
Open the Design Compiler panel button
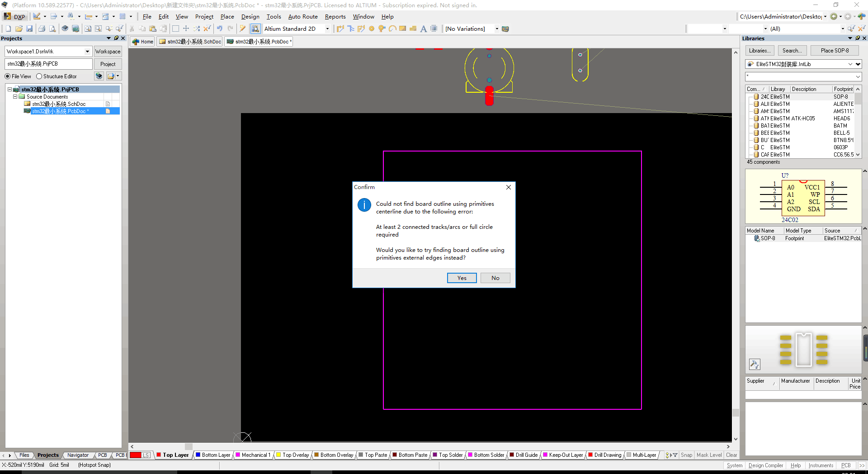click(x=765, y=465)
